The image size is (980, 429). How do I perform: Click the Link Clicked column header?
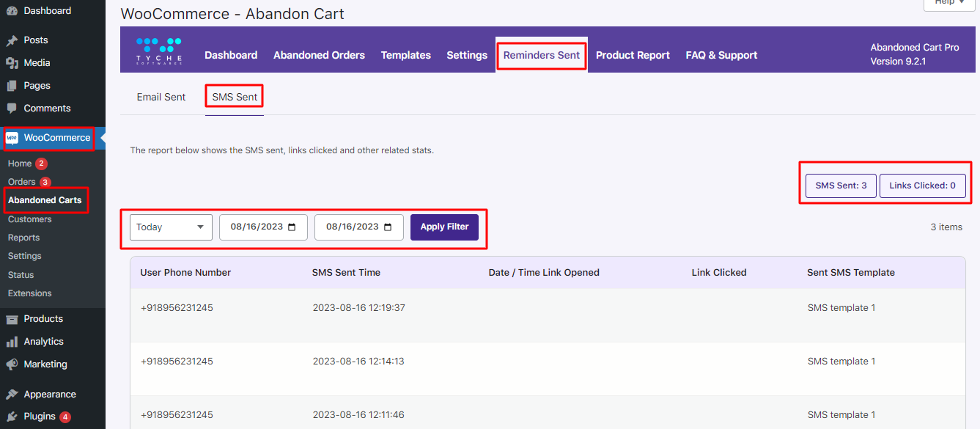pos(719,273)
